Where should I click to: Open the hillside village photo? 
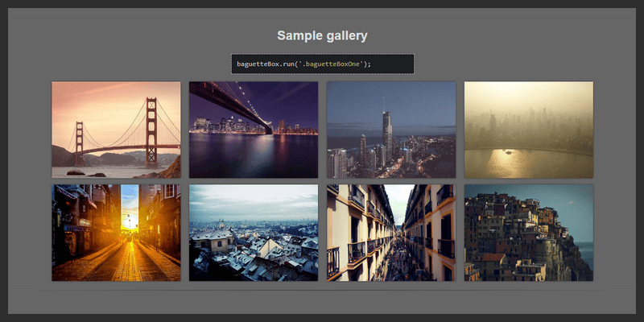(529, 233)
